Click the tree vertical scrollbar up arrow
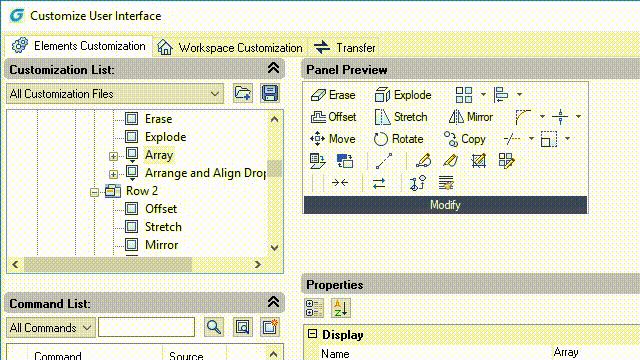The height and width of the screenshot is (360, 640). point(274,119)
